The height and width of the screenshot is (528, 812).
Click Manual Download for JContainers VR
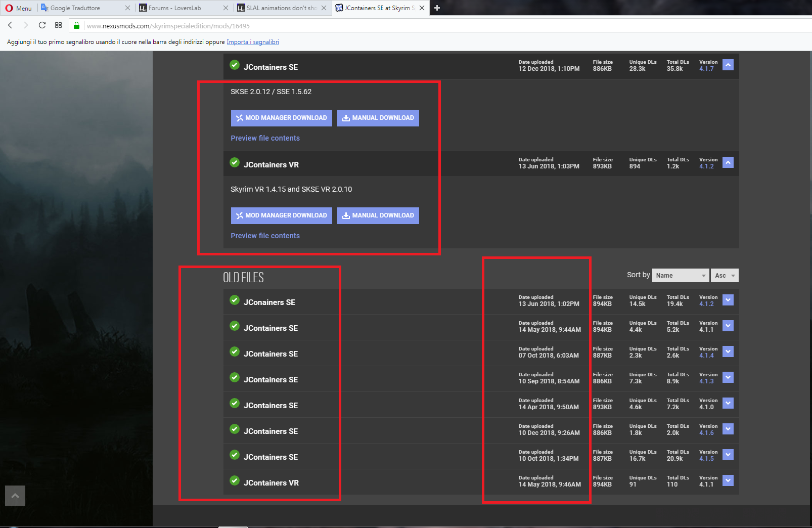378,215
